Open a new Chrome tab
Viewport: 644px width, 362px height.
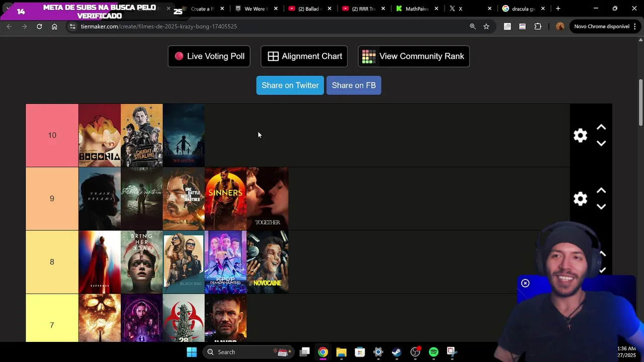pos(558,9)
